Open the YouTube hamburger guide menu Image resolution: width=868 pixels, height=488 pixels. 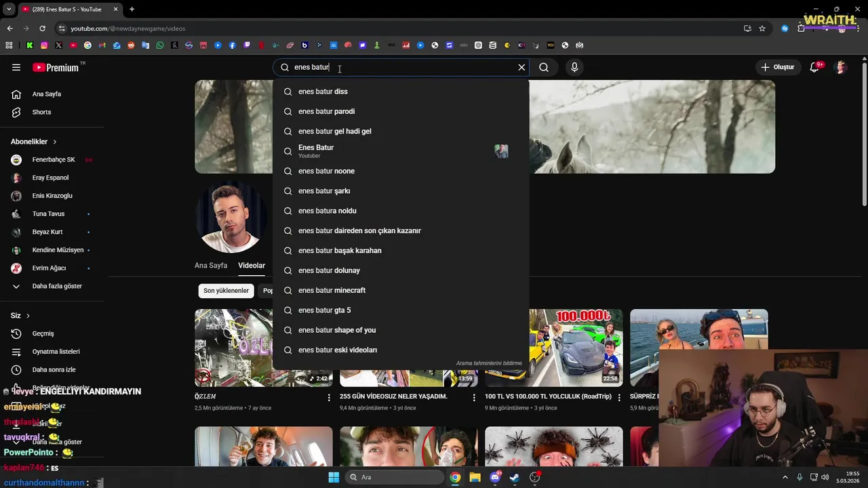(x=16, y=67)
